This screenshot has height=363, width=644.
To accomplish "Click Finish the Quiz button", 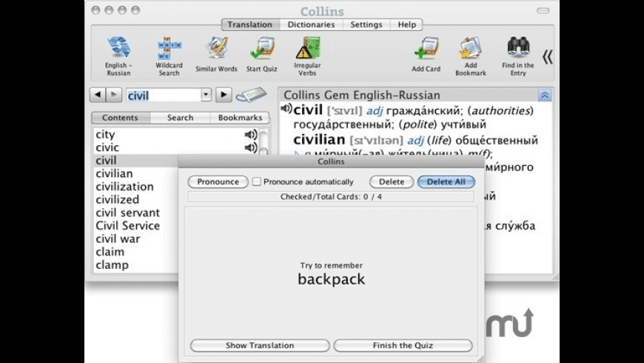I will (403, 345).
